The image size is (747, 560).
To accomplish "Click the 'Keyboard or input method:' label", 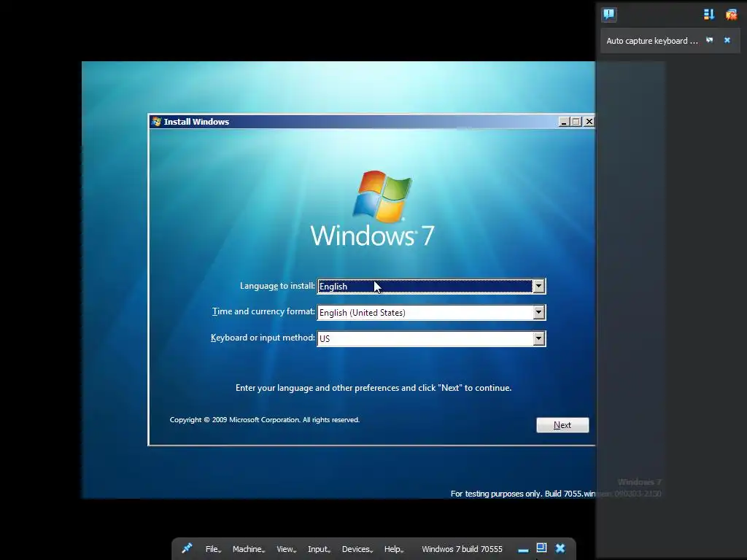I will point(263,338).
